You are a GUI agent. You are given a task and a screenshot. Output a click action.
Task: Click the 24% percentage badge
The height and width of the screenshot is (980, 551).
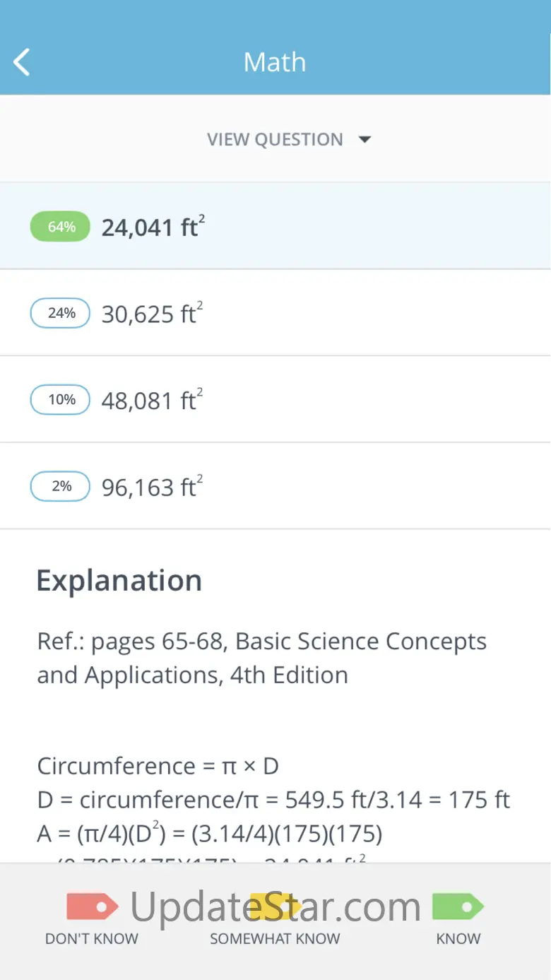(x=61, y=313)
